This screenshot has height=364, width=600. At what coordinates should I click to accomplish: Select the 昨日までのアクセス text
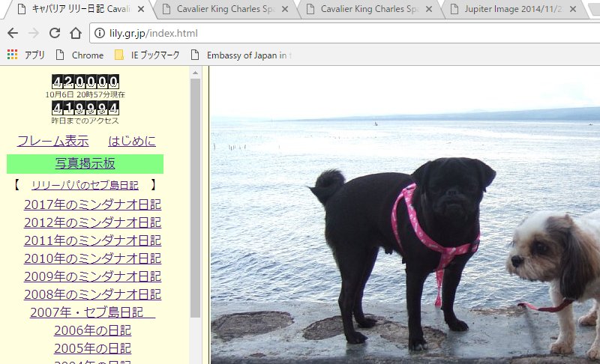(x=85, y=121)
